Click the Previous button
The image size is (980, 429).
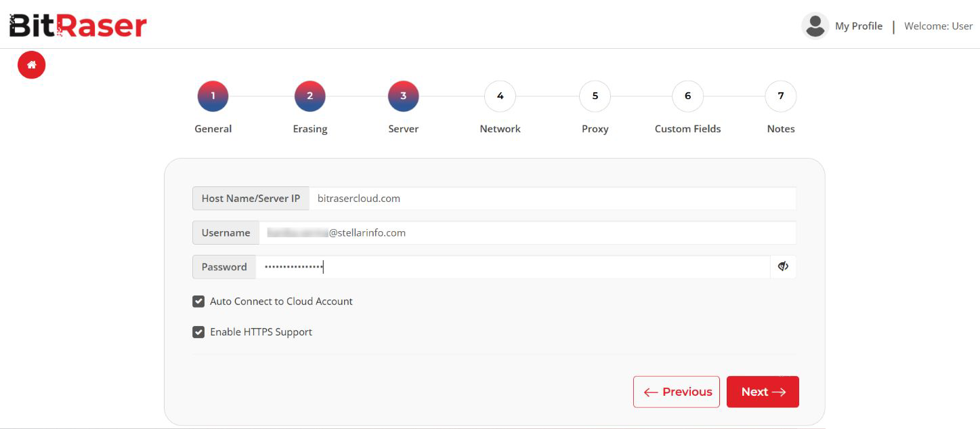point(677,392)
